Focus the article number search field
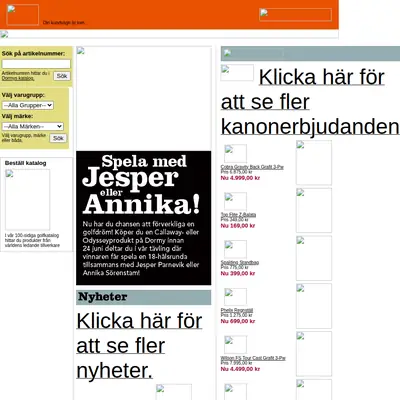400x400 pixels. point(36,64)
